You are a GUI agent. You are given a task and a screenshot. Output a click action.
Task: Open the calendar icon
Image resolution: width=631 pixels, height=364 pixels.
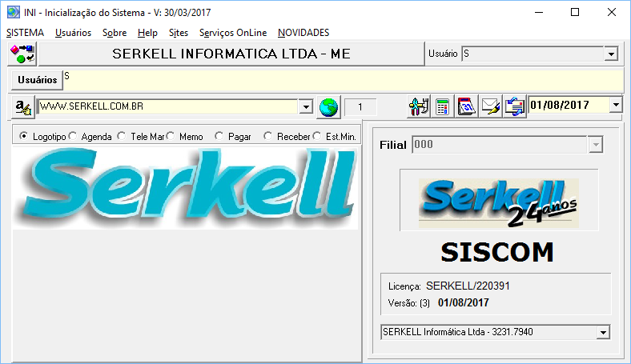coord(466,106)
